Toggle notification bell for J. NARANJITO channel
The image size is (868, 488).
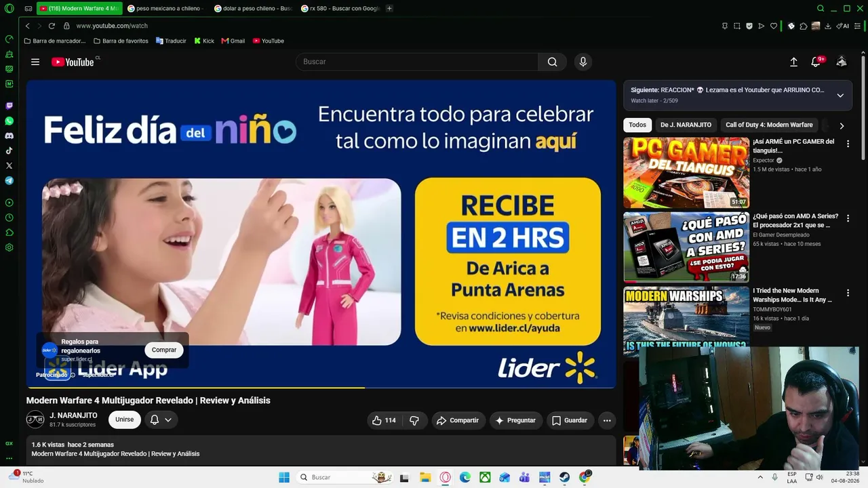[161, 420]
